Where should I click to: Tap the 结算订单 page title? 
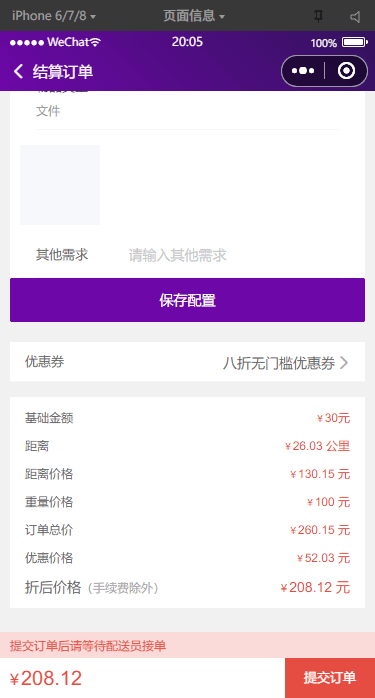(63, 71)
